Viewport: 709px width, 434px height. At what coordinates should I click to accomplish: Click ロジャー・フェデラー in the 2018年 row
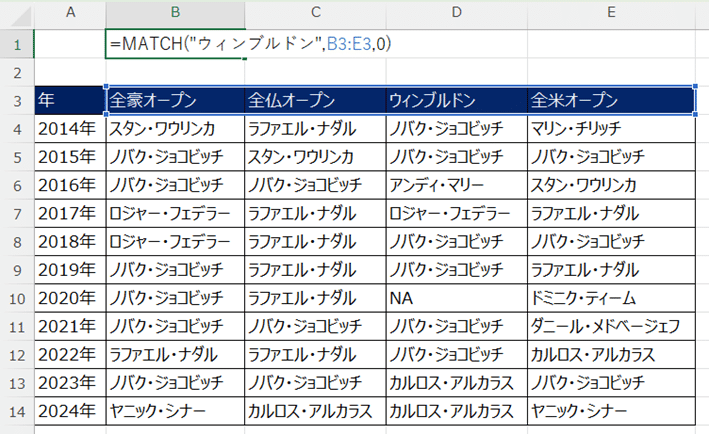click(175, 241)
